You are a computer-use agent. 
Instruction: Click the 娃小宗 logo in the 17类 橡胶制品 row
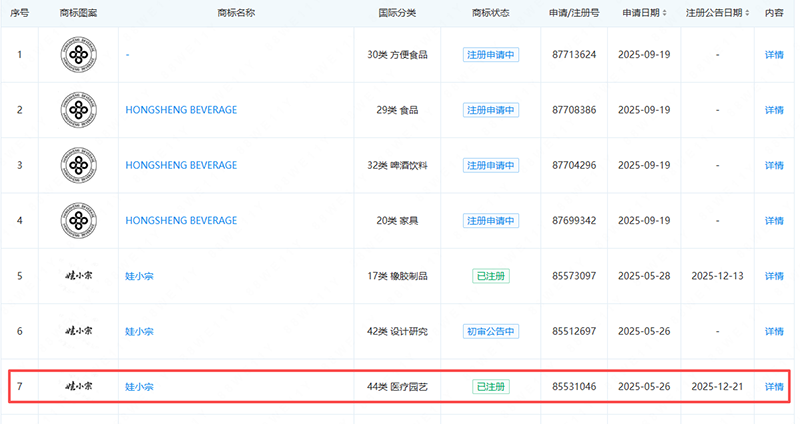click(78, 276)
